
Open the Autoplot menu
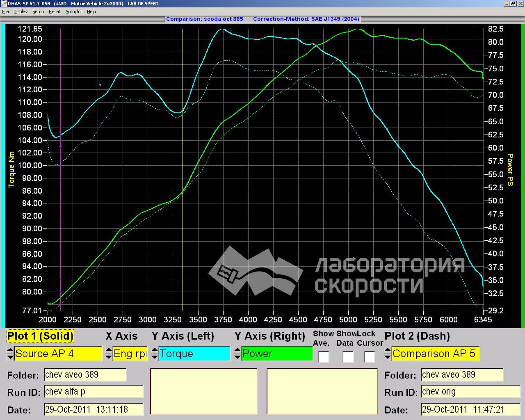74,11
